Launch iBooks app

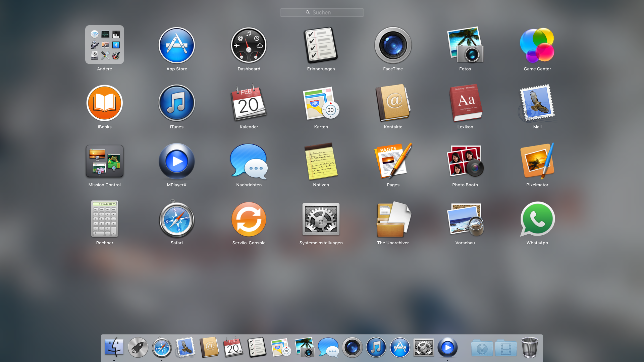click(104, 103)
